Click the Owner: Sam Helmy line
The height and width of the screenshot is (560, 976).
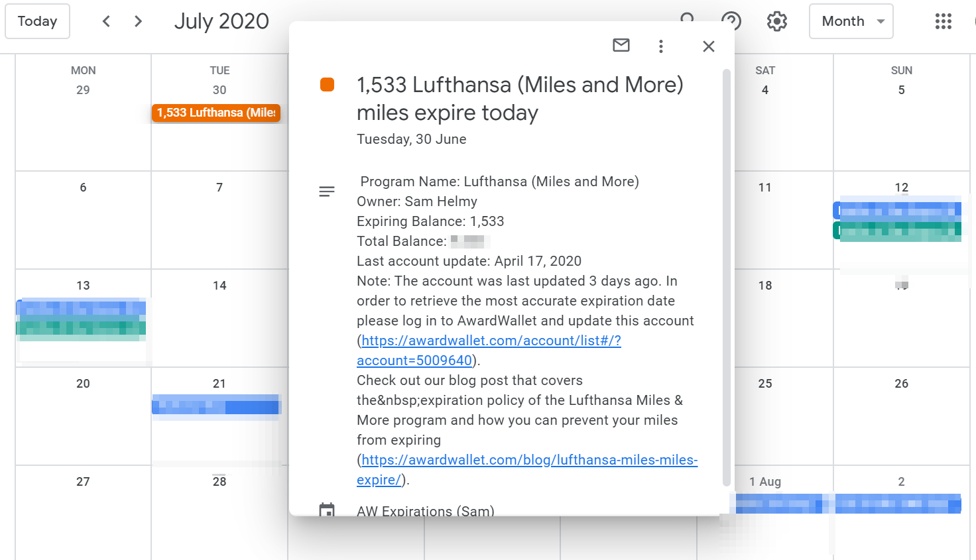pos(417,201)
